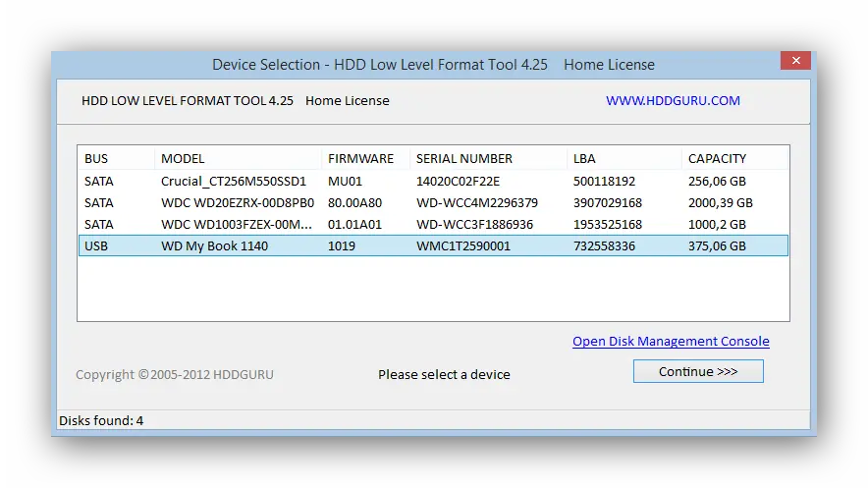Close the Device Selection window
The image size is (868, 488).
tap(795, 60)
